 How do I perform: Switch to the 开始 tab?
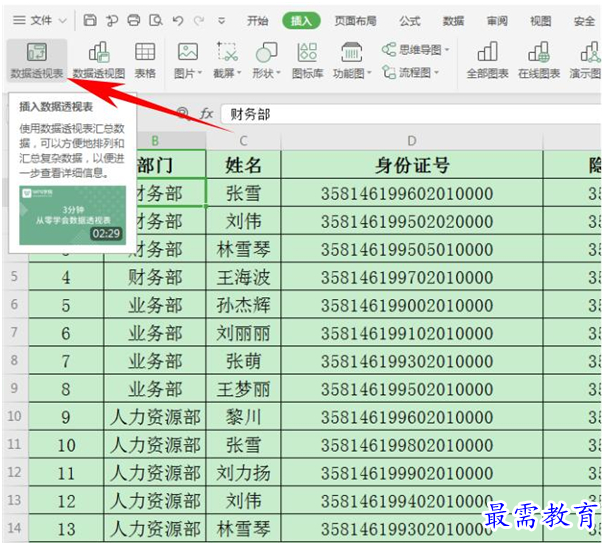[258, 20]
